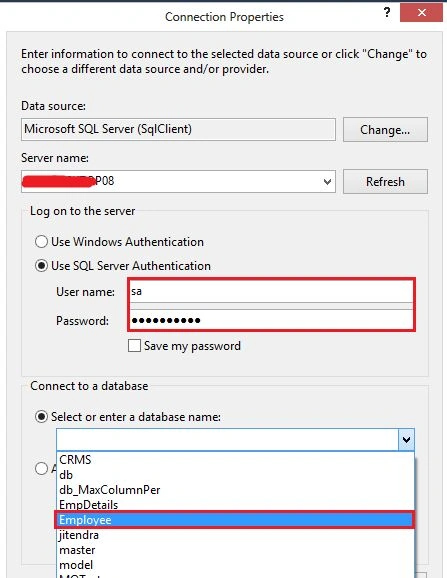Click the Change... data source button

click(x=385, y=130)
